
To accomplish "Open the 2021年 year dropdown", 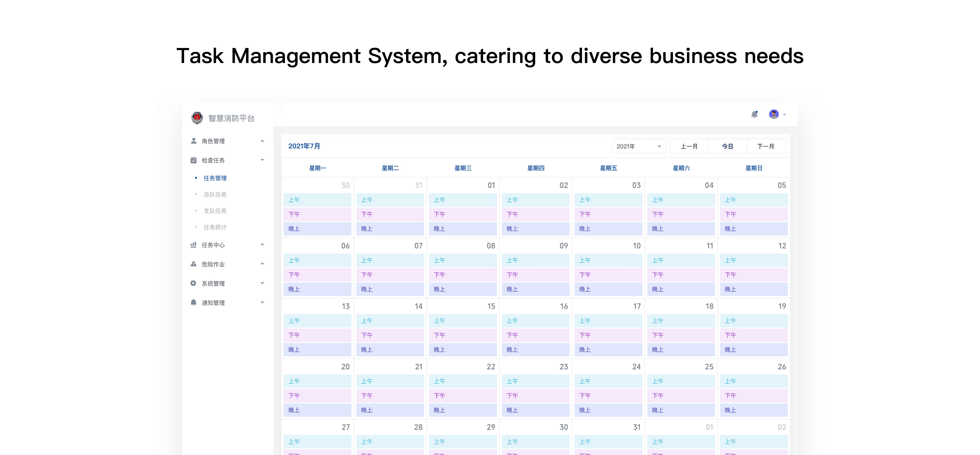I will (639, 146).
